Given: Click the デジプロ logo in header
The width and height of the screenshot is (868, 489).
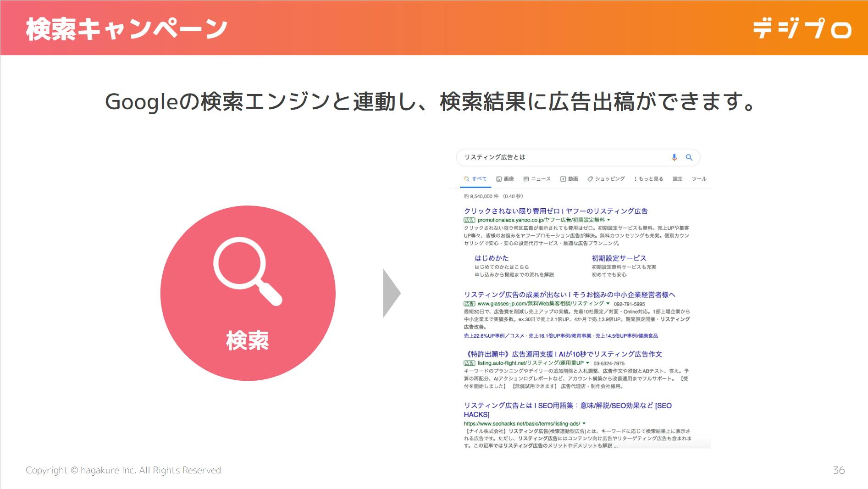Looking at the screenshot, I should tap(802, 28).
